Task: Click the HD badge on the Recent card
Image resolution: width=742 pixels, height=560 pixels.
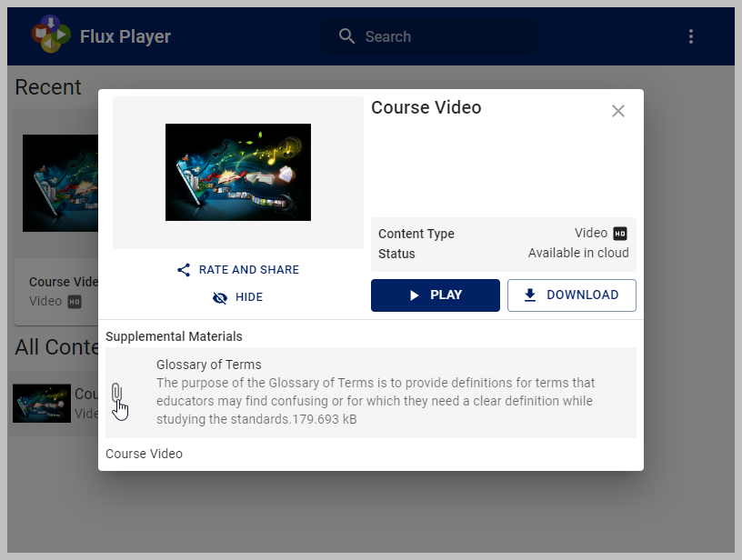Action: click(x=75, y=302)
